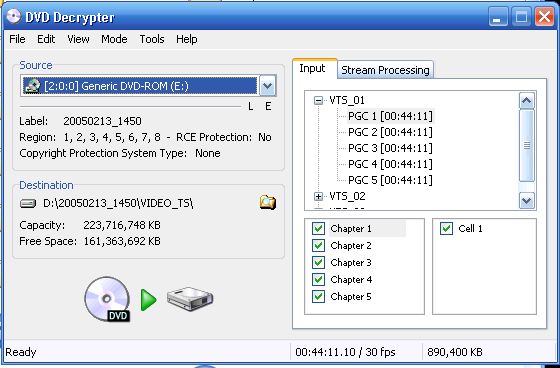This screenshot has height=368, width=560.
Task: Maximize the DVD Decrypter window
Action: [521, 17]
